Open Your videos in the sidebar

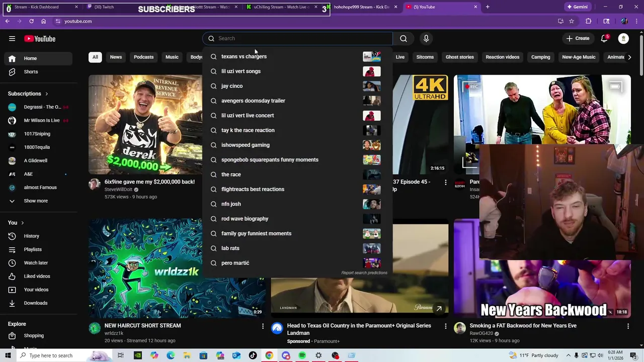click(x=38, y=290)
